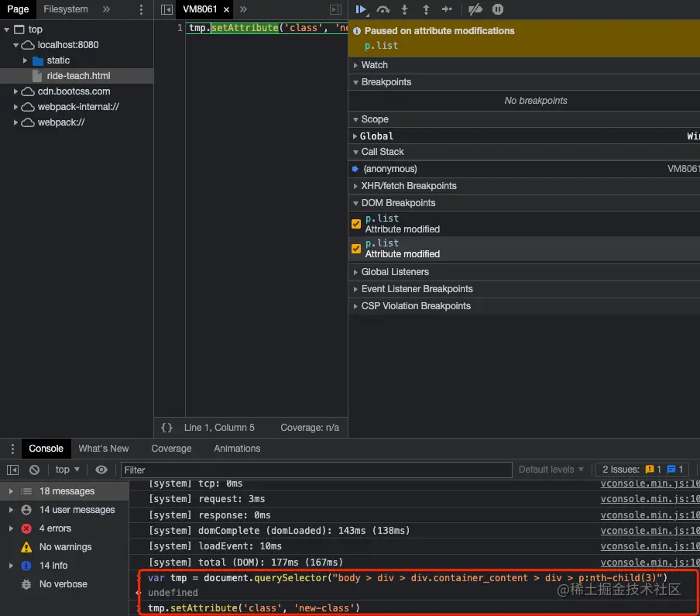Image resolution: width=700 pixels, height=616 pixels.
Task: Toggle the console sidebar icon
Action: click(x=13, y=470)
